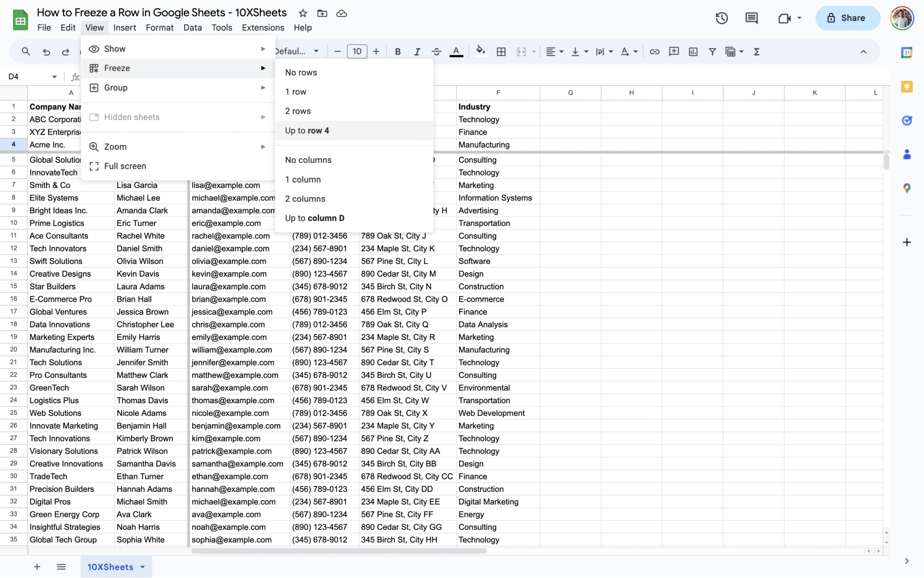Viewport: 924px width, 578px height.
Task: Toggle bold formatting
Action: pyautogui.click(x=397, y=51)
